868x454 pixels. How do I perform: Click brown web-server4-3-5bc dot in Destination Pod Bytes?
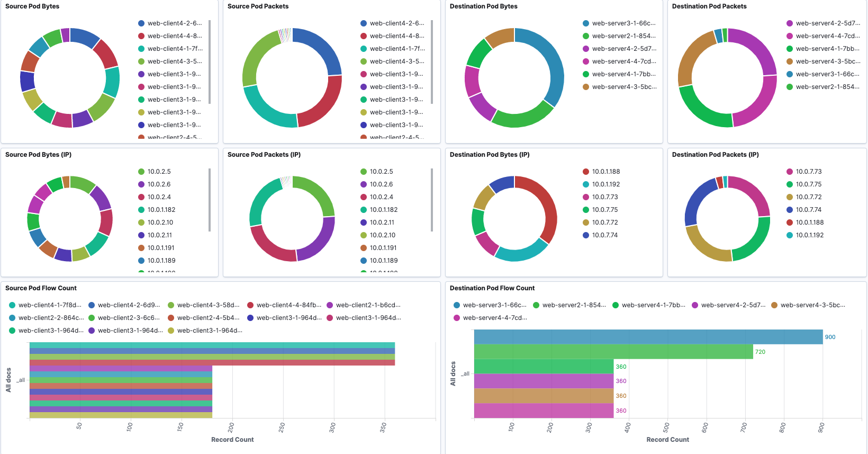586,87
